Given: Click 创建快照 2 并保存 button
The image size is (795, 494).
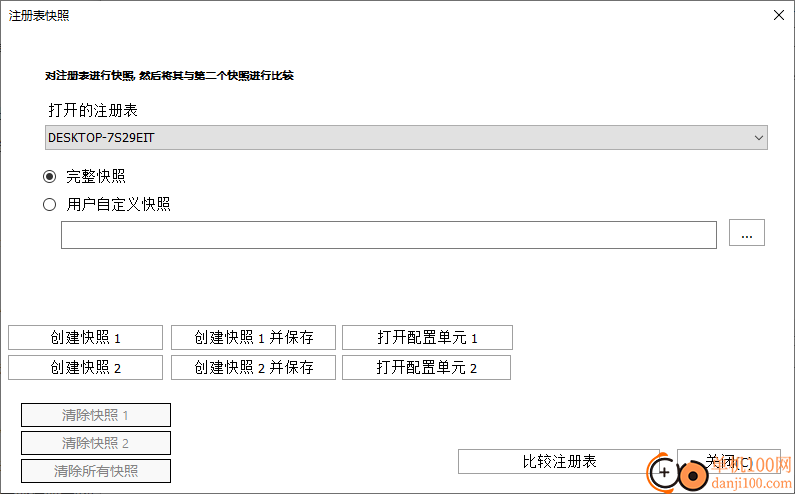Looking at the screenshot, I should click(254, 367).
